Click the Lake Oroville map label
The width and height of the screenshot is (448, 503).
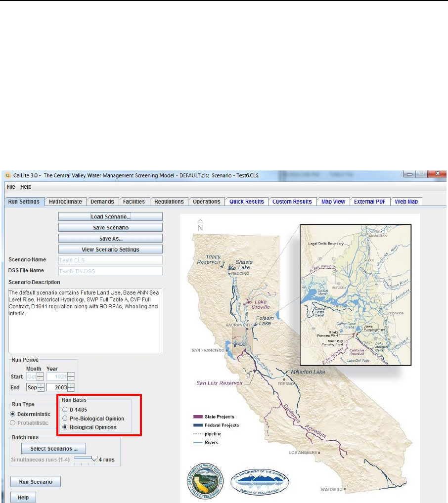tap(261, 304)
